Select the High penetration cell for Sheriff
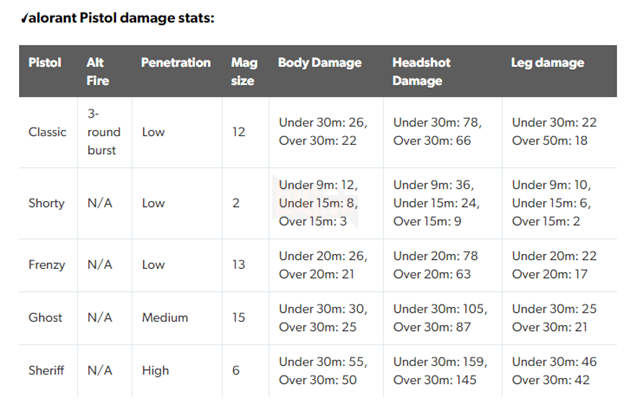The image size is (630, 405). 155,370
